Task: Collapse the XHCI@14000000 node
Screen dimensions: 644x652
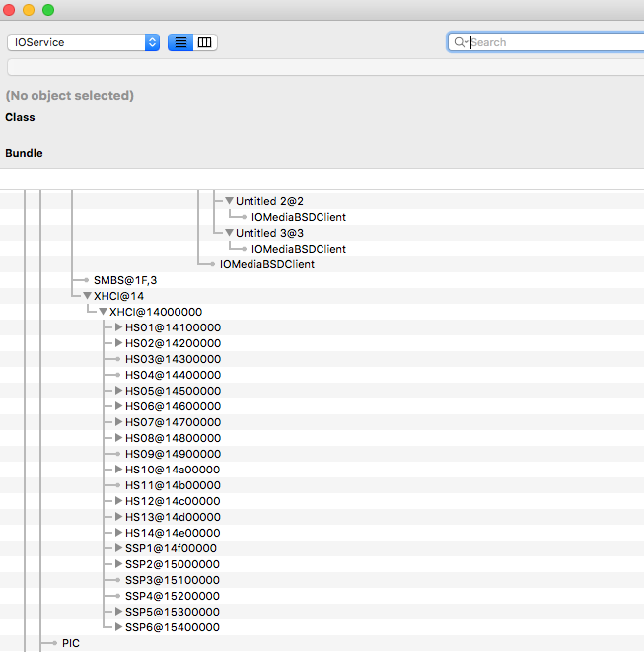Action: tap(103, 312)
